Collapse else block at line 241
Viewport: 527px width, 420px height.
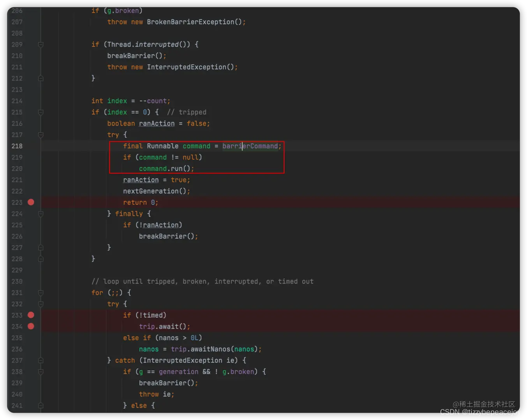[41, 406]
